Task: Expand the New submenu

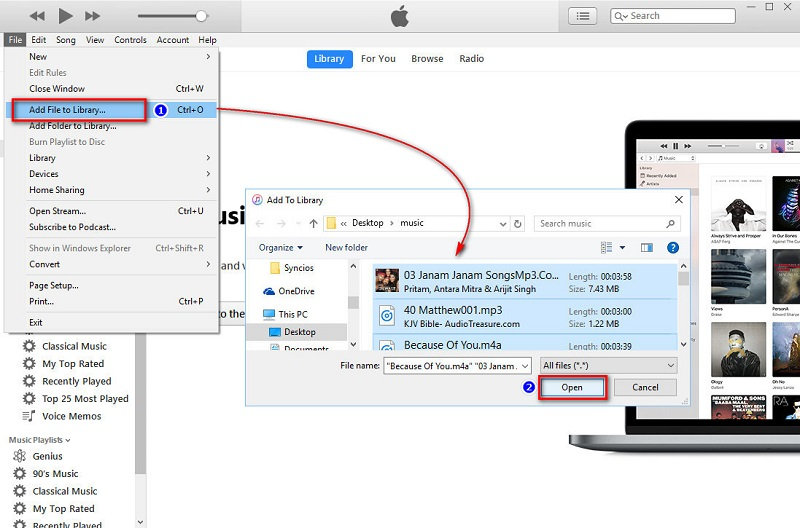Action: (x=112, y=57)
